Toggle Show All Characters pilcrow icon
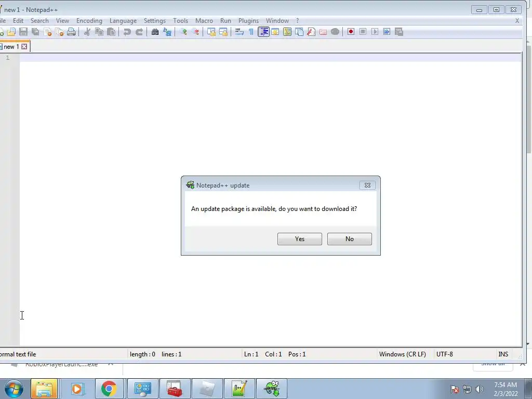Screen dimensions: 532x399 (251, 32)
